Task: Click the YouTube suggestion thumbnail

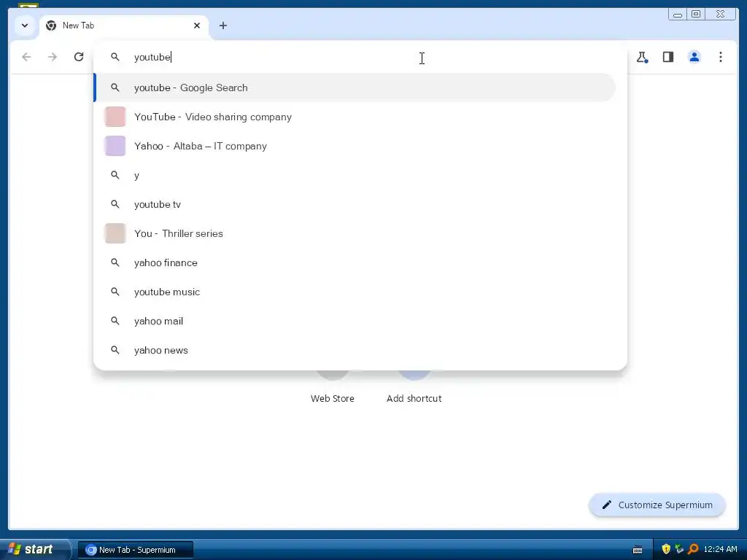Action: (x=115, y=117)
